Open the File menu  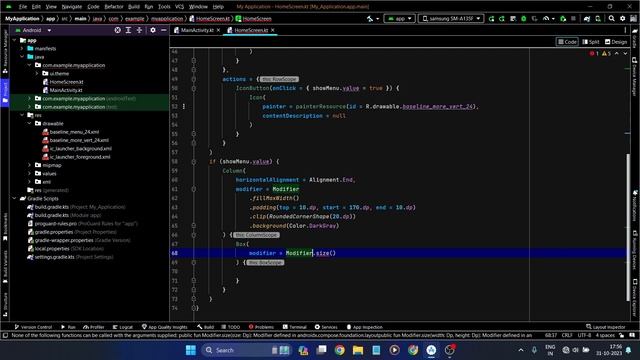click(x=23, y=7)
